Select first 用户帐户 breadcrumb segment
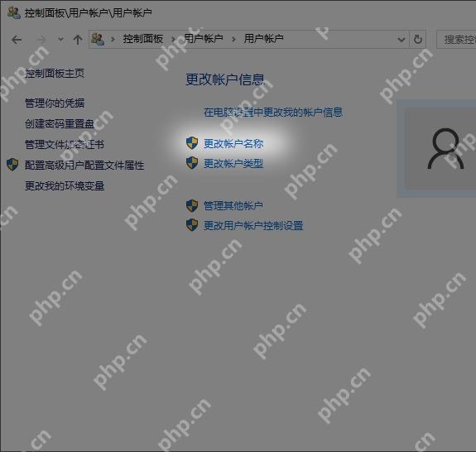The width and height of the screenshot is (476, 452). pyautogui.click(x=204, y=39)
